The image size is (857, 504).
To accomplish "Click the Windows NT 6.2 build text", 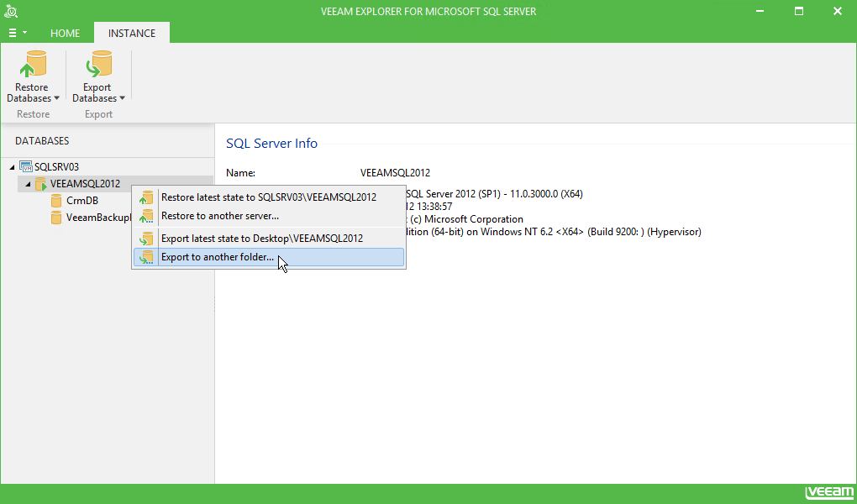I will coord(553,232).
